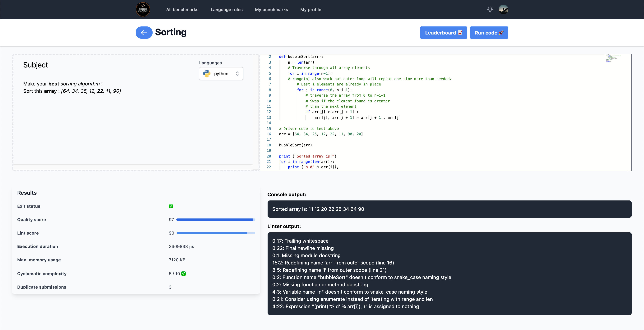Click the 'Linter output:' label

284,226
